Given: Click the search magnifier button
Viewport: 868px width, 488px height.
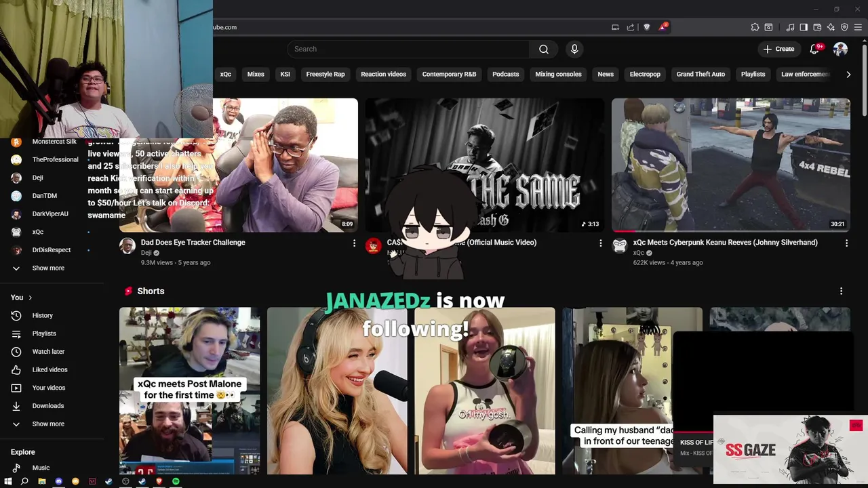Looking at the screenshot, I should (x=544, y=49).
